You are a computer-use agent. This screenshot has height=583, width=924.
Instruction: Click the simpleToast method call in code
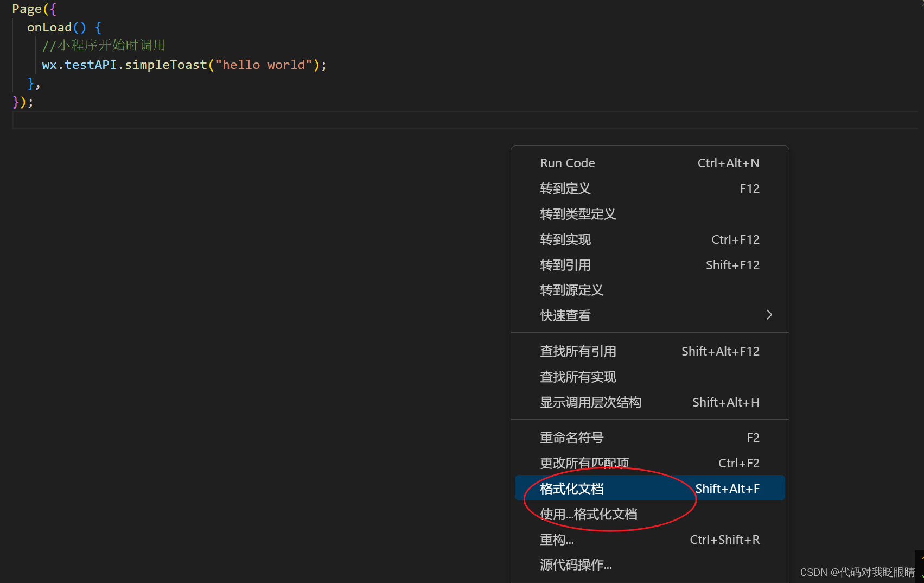(166, 65)
